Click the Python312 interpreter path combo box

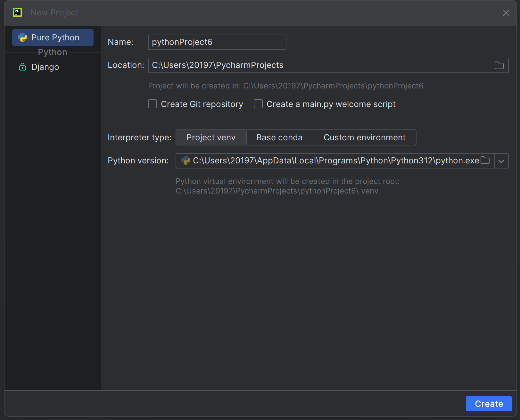click(333, 161)
